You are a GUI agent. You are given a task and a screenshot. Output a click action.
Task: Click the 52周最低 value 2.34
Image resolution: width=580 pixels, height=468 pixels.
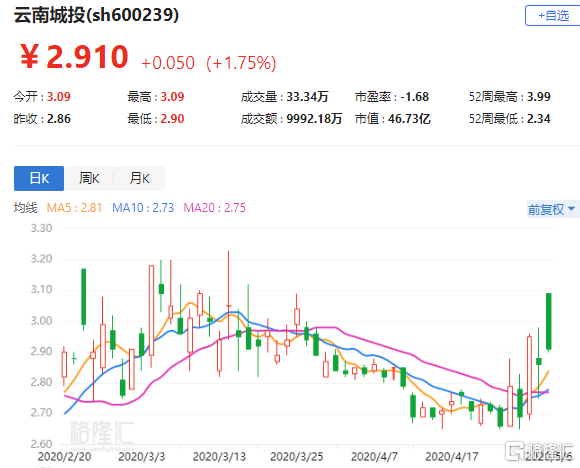539,119
